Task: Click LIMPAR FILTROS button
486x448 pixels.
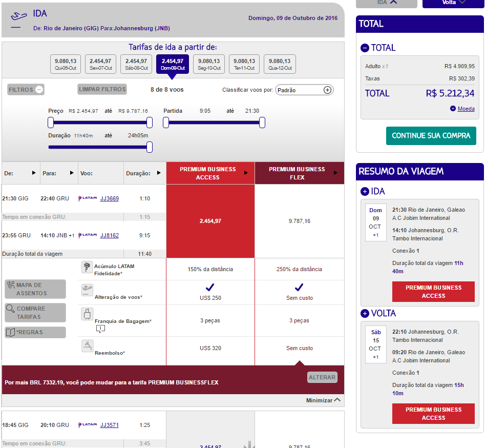Action: click(102, 89)
